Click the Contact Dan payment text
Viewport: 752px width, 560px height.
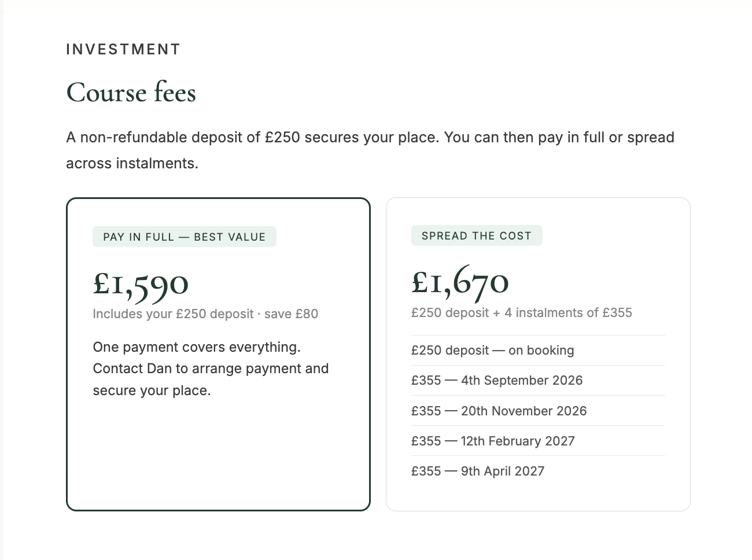[x=211, y=369]
